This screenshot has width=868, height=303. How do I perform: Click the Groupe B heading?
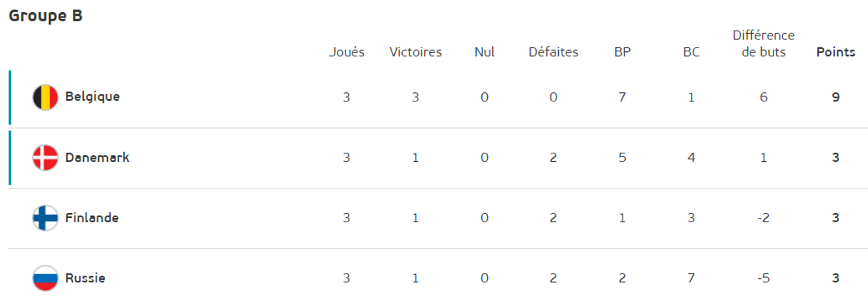point(45,16)
